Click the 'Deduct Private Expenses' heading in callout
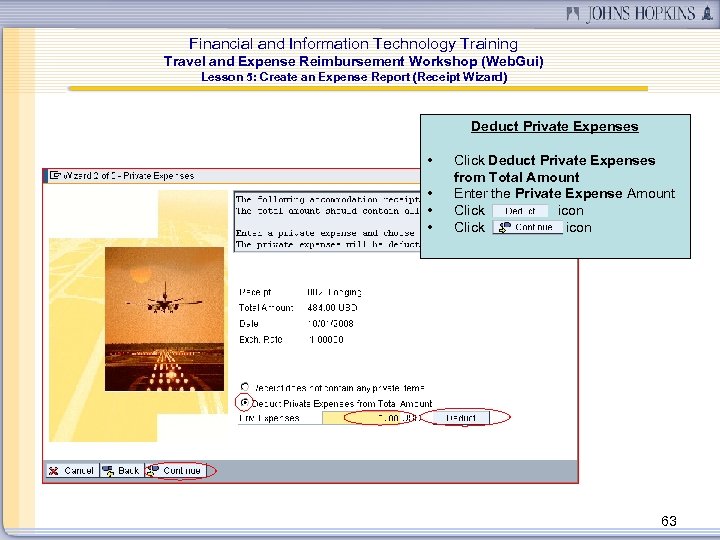720x540 pixels. coord(555,126)
